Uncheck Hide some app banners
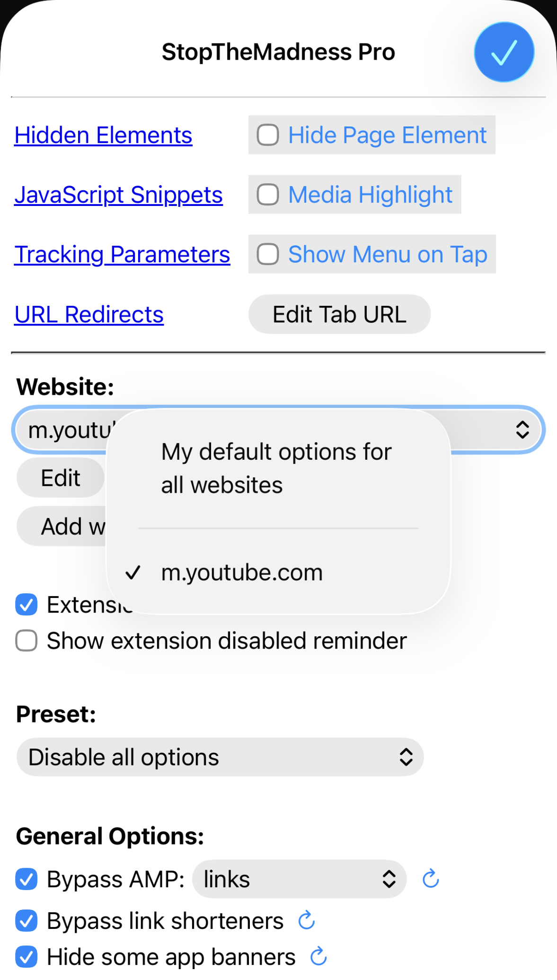 [27, 957]
